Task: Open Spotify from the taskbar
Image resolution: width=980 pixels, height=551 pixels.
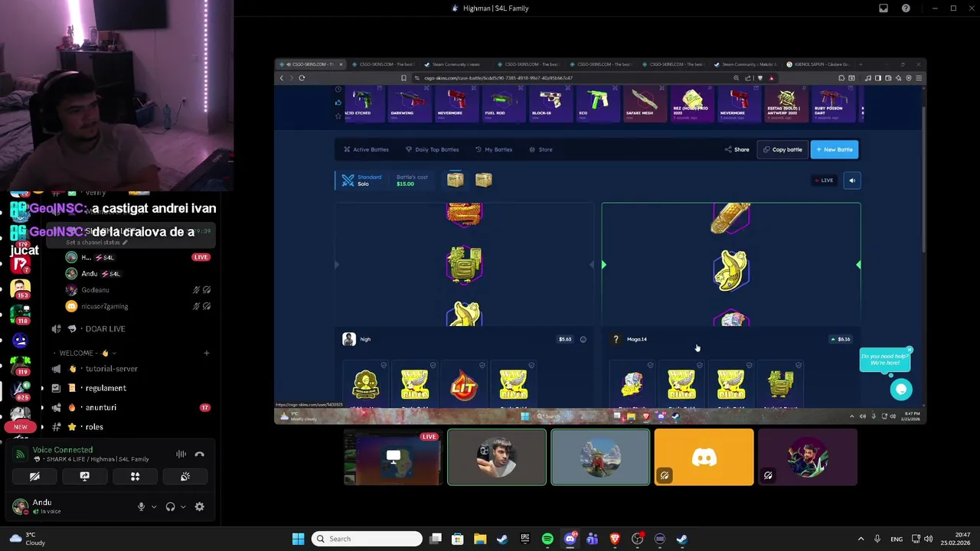Action: coord(547,539)
